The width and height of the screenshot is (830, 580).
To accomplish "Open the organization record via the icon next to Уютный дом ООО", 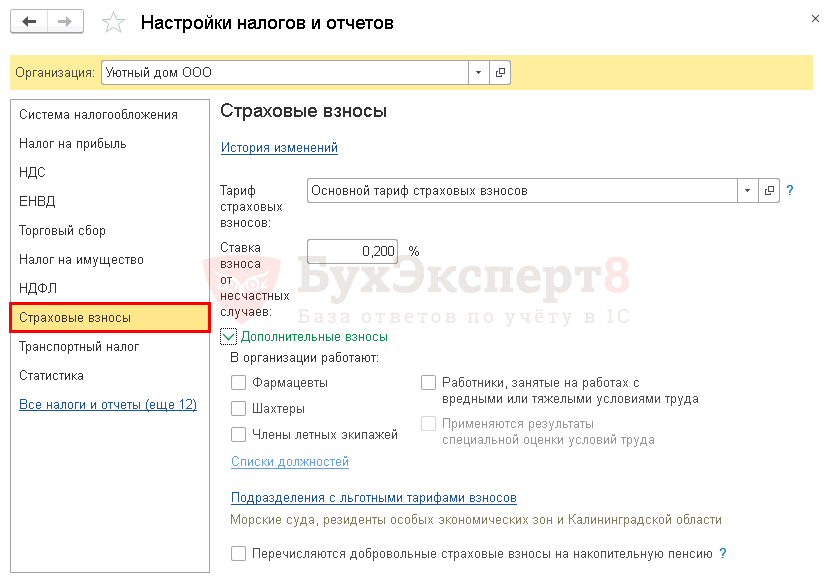I will [x=500, y=73].
